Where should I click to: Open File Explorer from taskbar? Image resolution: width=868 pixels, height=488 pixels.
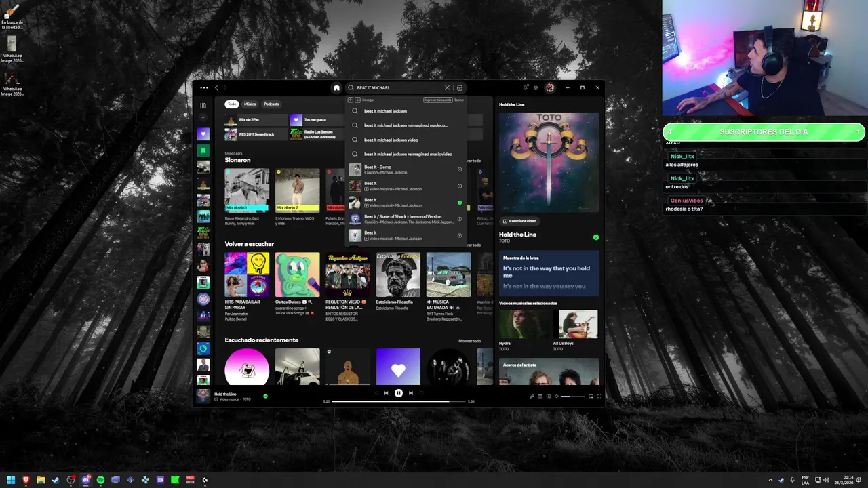point(41,480)
